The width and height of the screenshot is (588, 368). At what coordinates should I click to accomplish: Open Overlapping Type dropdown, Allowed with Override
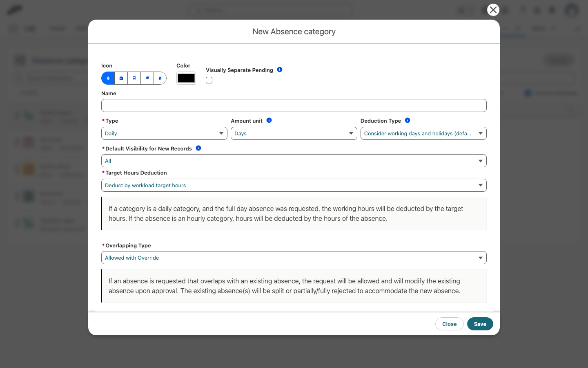(294, 258)
